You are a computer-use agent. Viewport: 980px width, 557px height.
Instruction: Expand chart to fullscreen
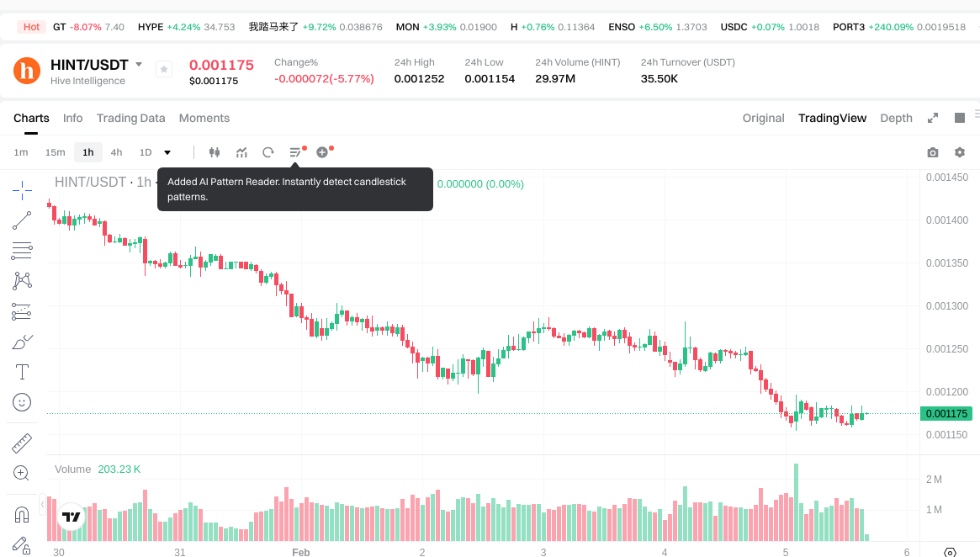[932, 118]
